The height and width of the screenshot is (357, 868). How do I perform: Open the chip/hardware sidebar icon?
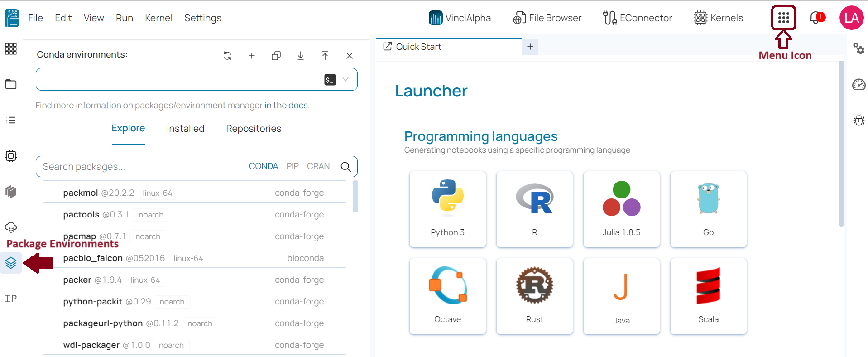coord(11,156)
